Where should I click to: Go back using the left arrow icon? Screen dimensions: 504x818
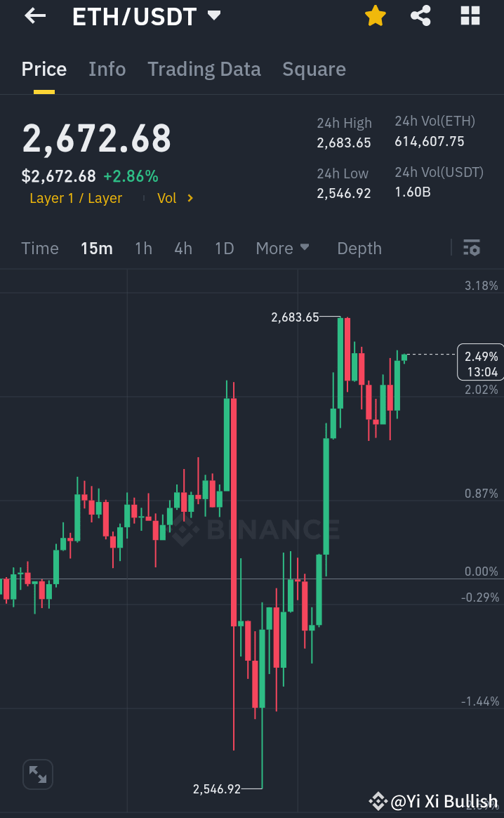tap(34, 15)
